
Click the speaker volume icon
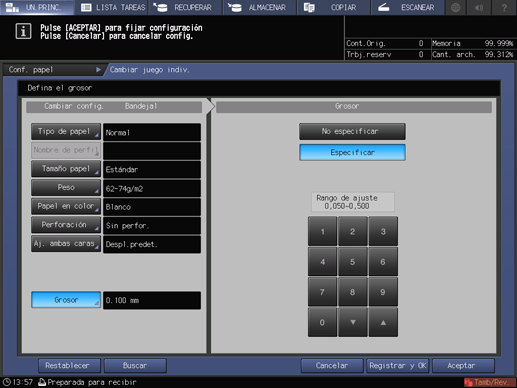tap(479, 7)
